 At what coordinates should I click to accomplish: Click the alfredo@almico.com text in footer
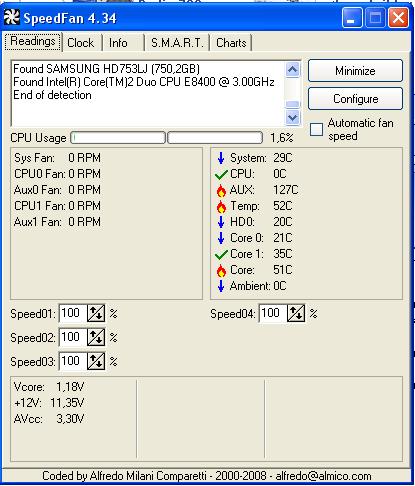tap(323, 476)
